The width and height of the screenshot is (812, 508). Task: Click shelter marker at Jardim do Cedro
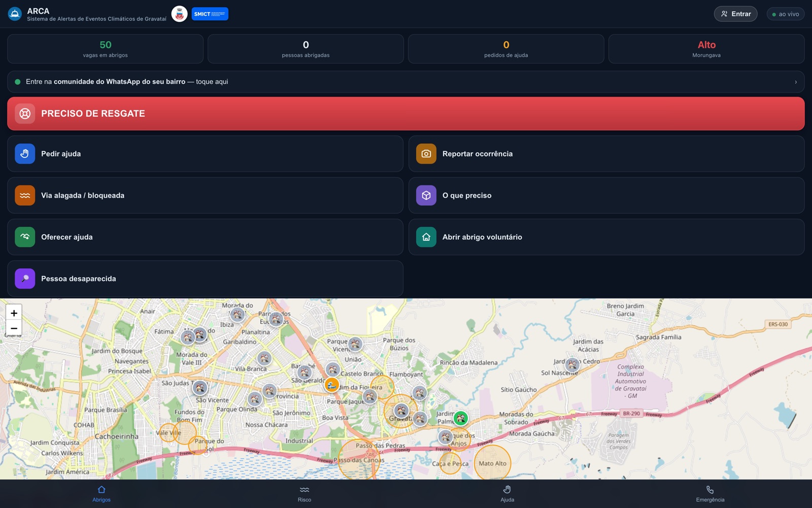[572, 364]
